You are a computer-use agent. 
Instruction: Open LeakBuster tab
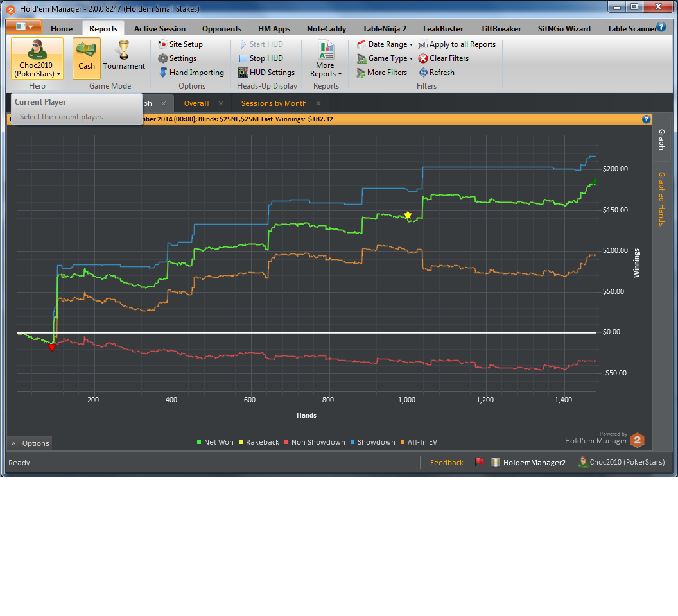coord(443,28)
